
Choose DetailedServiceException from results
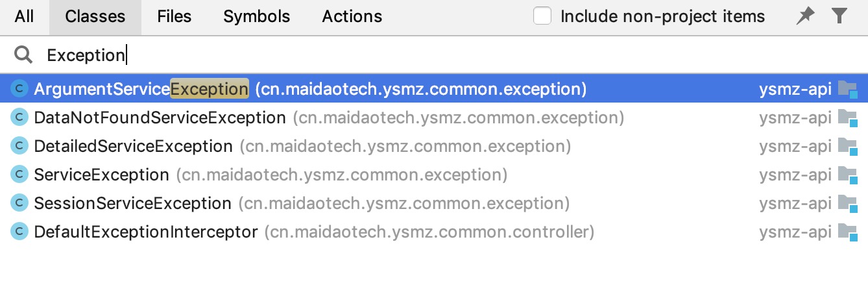[133, 146]
